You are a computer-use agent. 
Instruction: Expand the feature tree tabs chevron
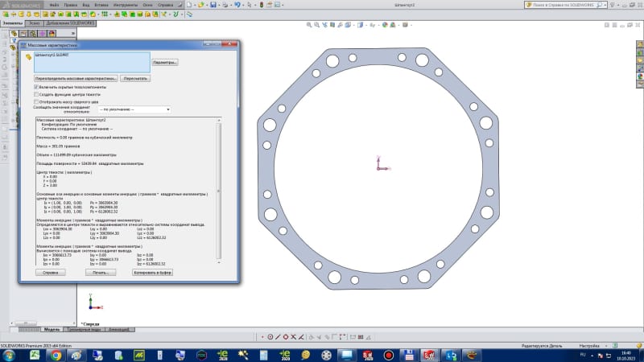coord(72,33)
